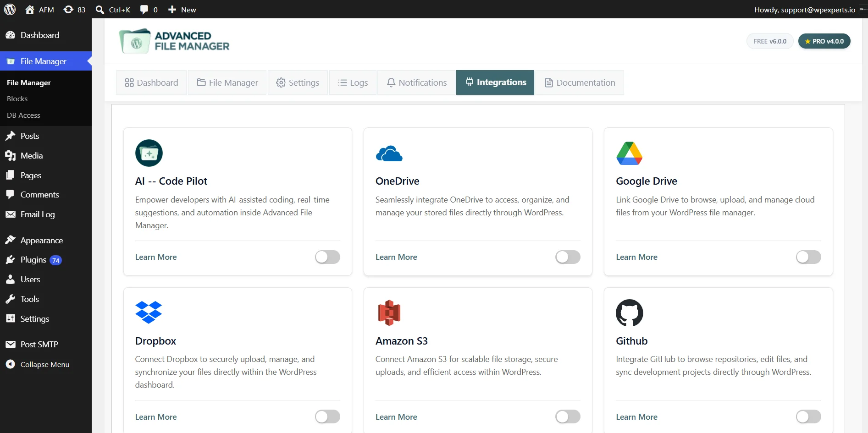
Task: Click the updates icon showing 83
Action: click(68, 10)
